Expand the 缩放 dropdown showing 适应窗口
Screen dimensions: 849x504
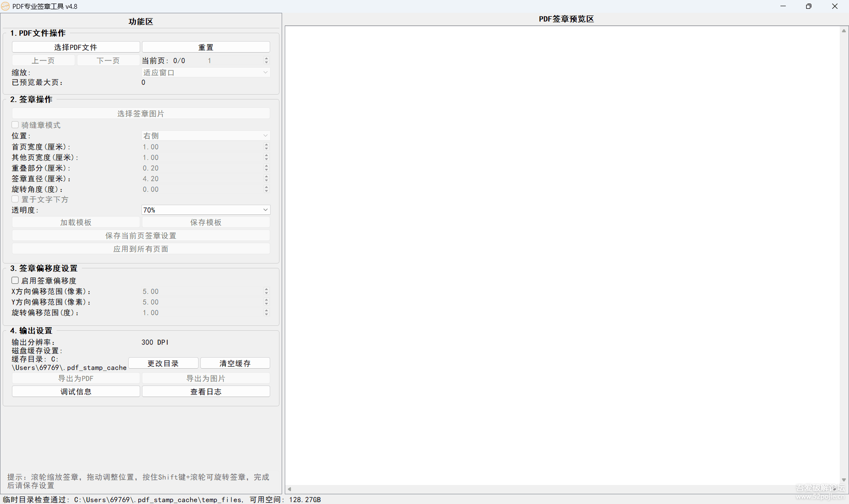pos(265,73)
